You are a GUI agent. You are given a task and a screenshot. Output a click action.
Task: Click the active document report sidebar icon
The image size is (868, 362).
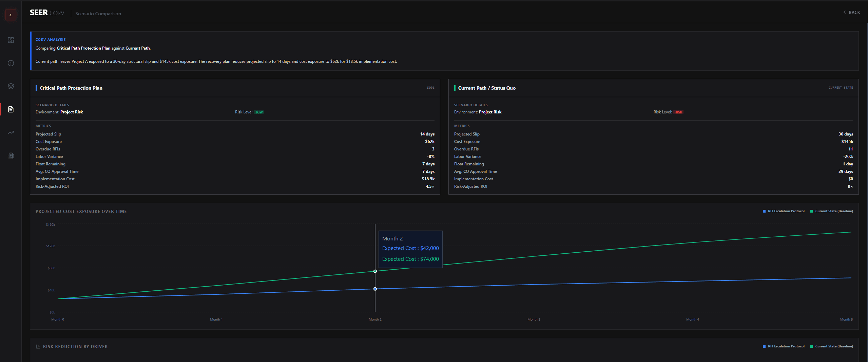[11, 109]
